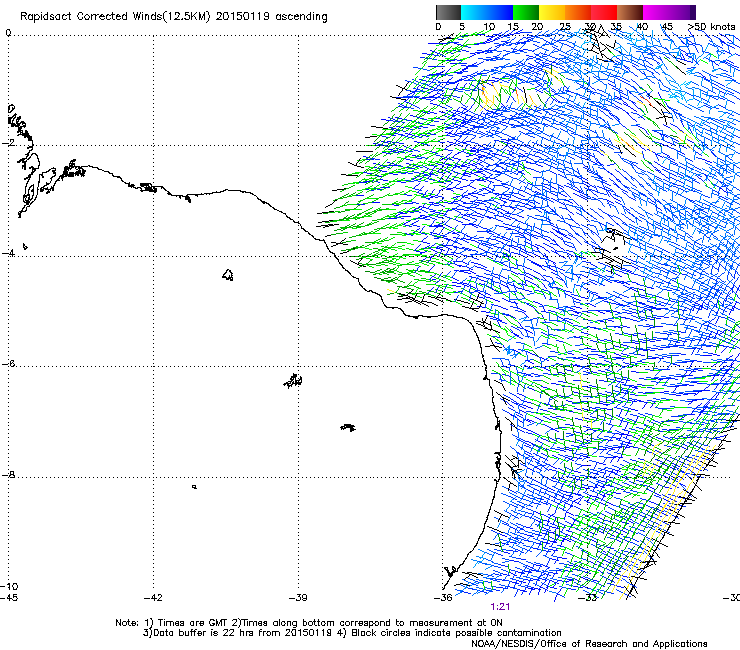The image size is (740, 650).
Task: Click the green 15-20 knots color band
Action: [x=526, y=12]
